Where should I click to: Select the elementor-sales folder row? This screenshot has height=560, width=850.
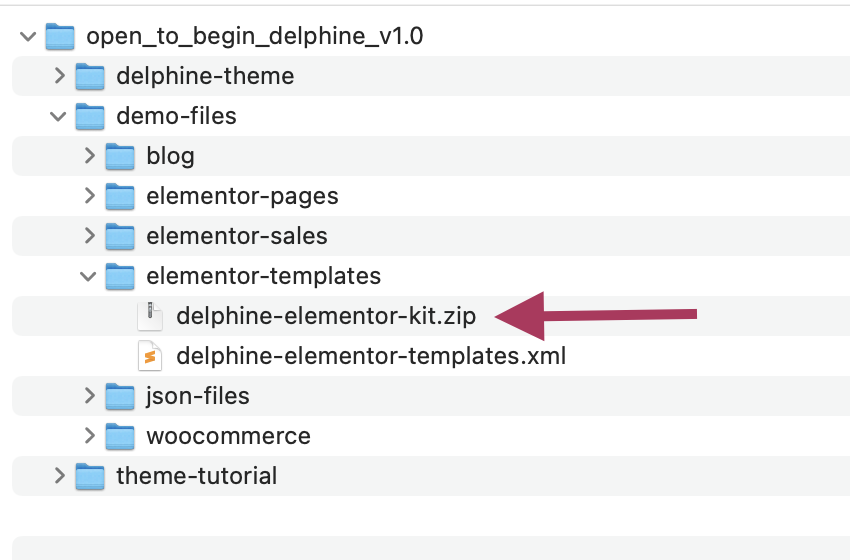point(237,236)
